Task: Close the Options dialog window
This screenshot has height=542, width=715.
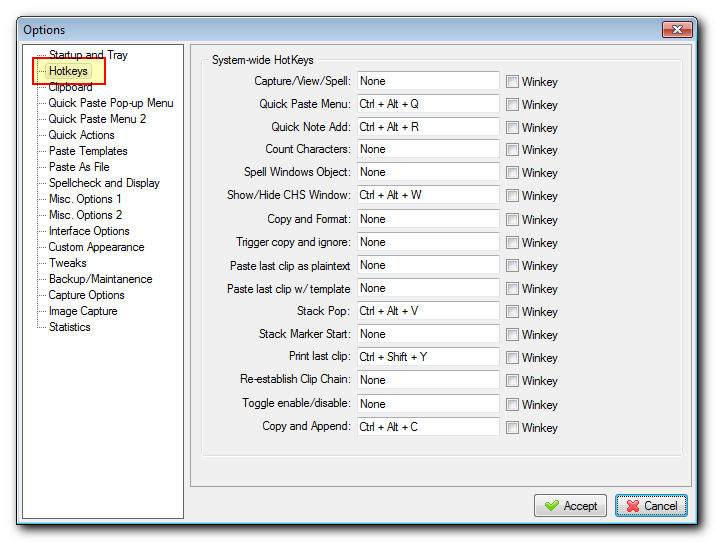Action: tap(675, 30)
